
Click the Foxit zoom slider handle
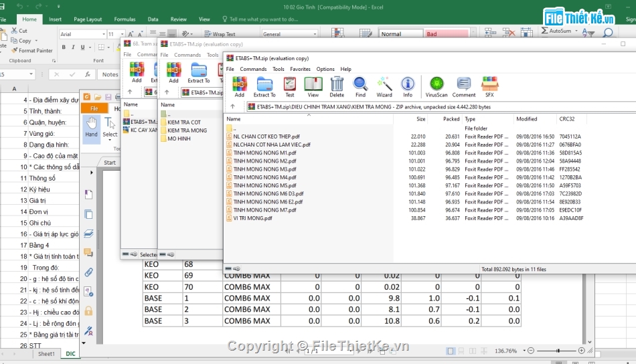pyautogui.click(x=558, y=351)
